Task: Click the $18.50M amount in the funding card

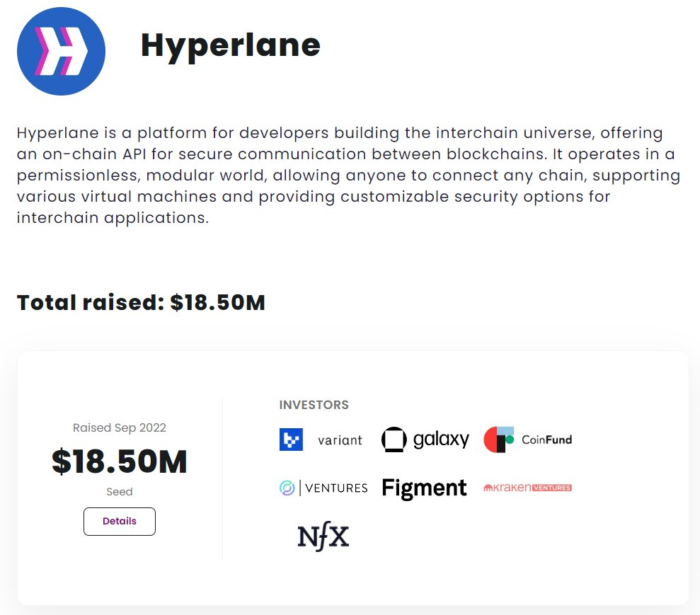Action: pos(120,461)
